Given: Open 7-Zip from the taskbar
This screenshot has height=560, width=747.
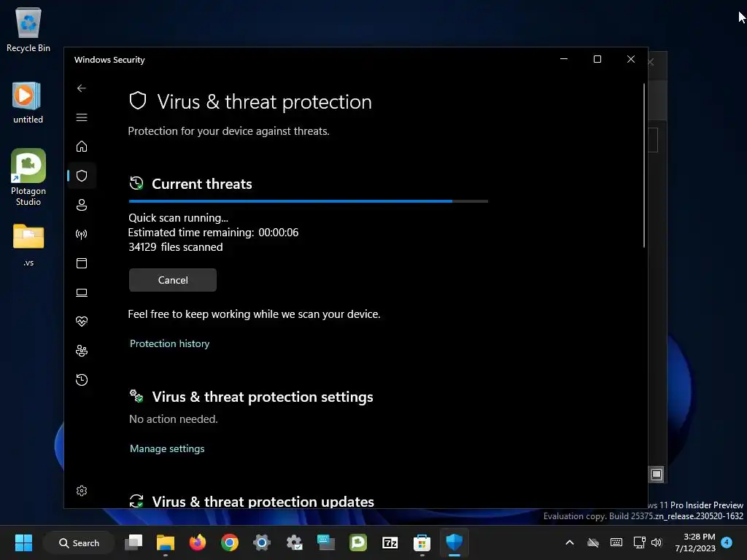Looking at the screenshot, I should click(390, 542).
